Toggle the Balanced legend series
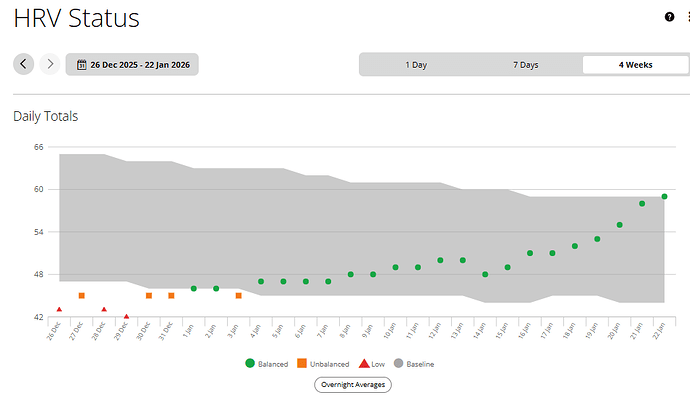Screen dimensions: 690x395 [267, 364]
